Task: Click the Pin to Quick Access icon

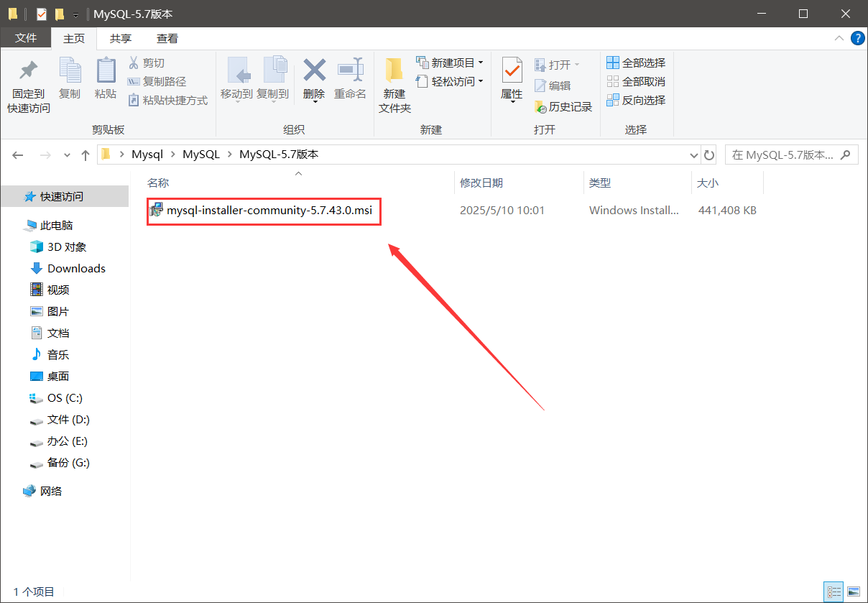Action: [x=29, y=70]
